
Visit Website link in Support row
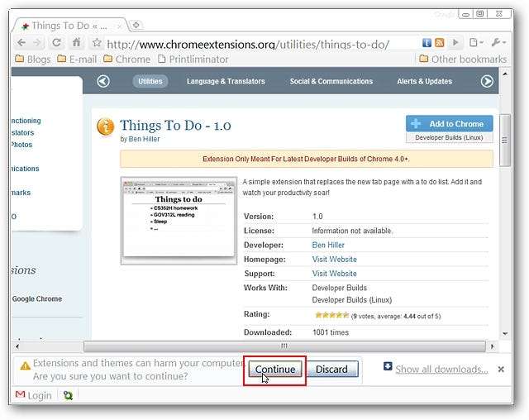coord(334,274)
